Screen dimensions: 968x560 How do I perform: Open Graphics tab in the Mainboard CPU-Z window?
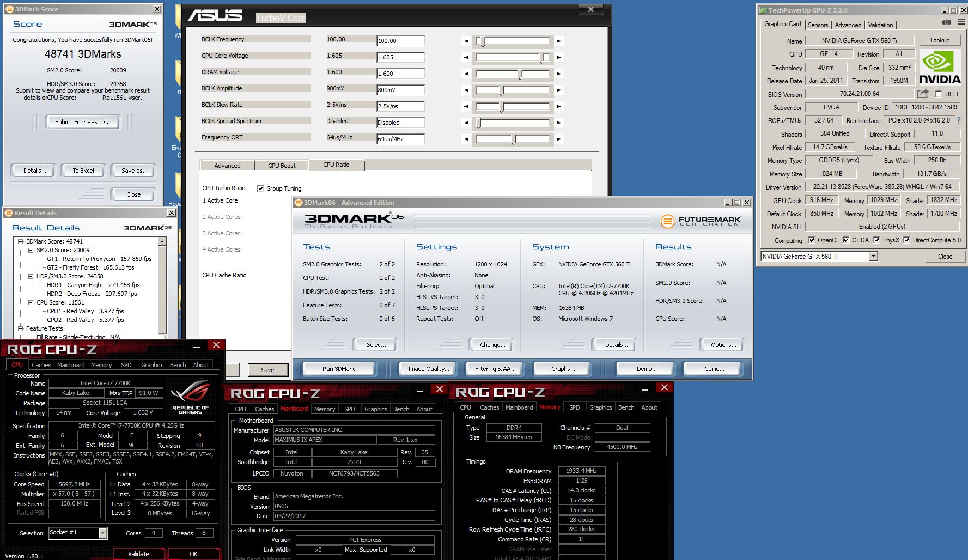(375, 409)
